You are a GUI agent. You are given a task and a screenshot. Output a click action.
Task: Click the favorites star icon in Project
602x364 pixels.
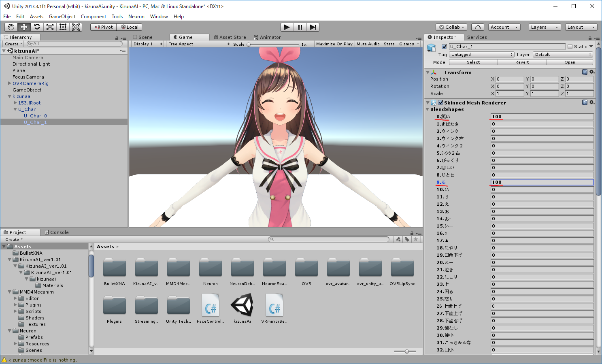415,239
